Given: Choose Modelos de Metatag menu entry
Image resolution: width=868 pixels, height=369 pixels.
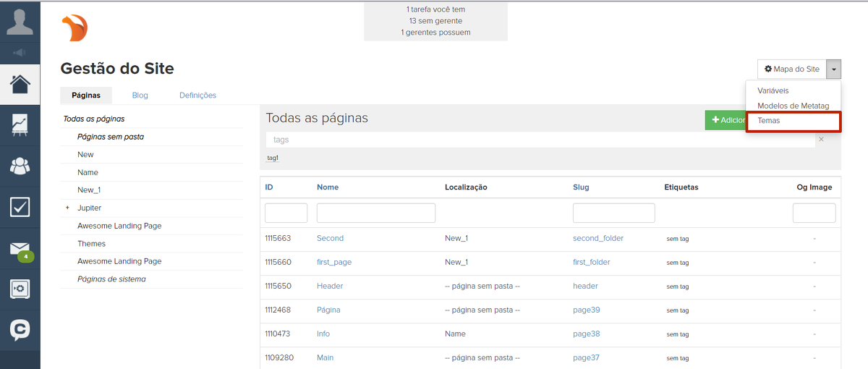Looking at the screenshot, I should pyautogui.click(x=793, y=106).
